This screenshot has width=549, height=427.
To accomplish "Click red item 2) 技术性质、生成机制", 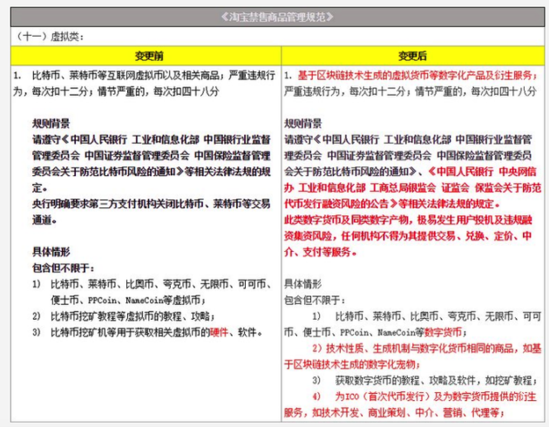I will [x=412, y=356].
